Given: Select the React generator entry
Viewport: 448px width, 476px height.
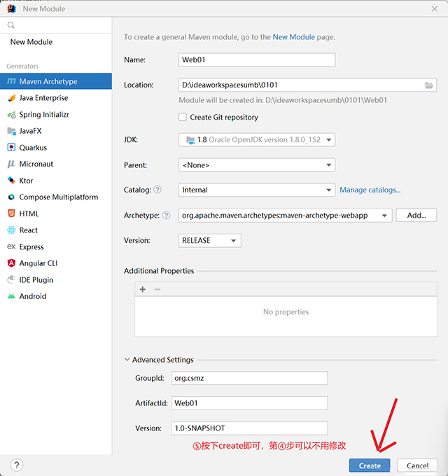Looking at the screenshot, I should click(28, 230).
